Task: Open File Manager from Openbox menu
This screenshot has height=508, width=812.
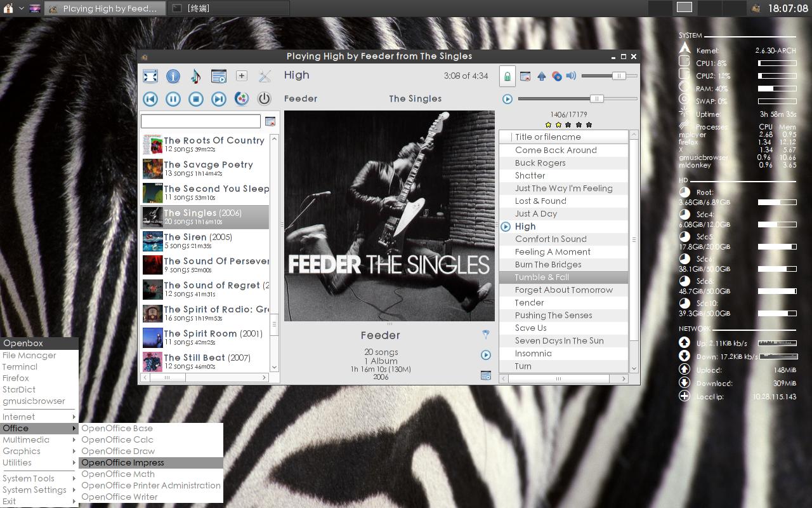Action: point(39,356)
